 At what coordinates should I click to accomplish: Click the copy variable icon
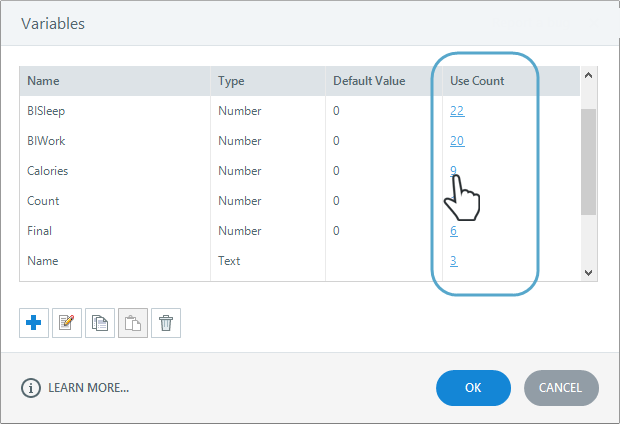[100, 323]
